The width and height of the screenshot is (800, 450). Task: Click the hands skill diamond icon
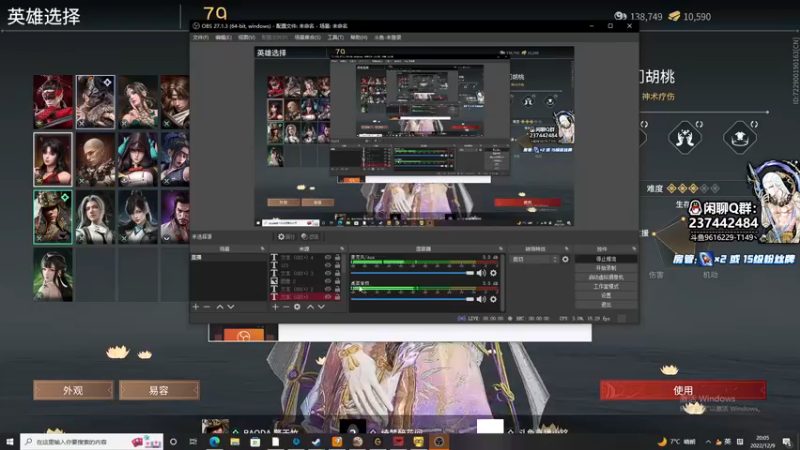pyautogui.click(x=685, y=137)
